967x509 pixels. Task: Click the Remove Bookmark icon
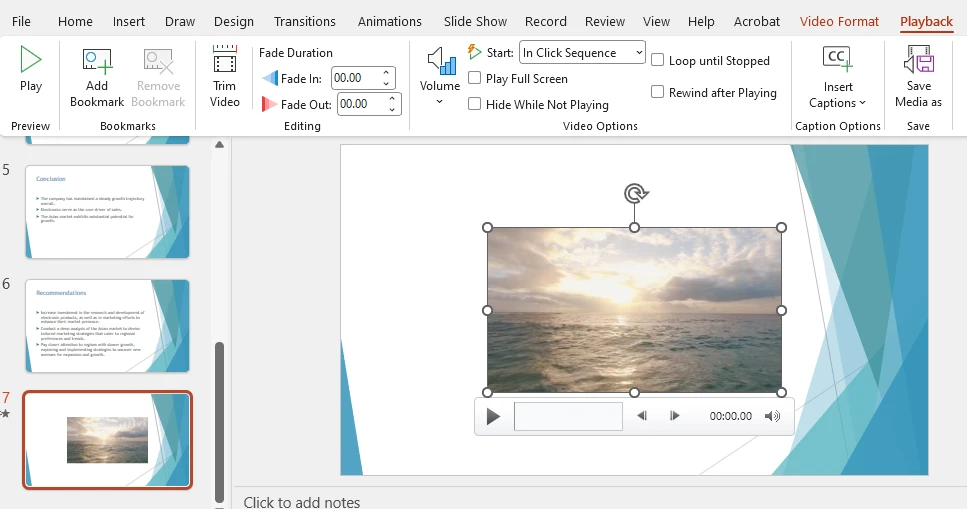coord(158,62)
